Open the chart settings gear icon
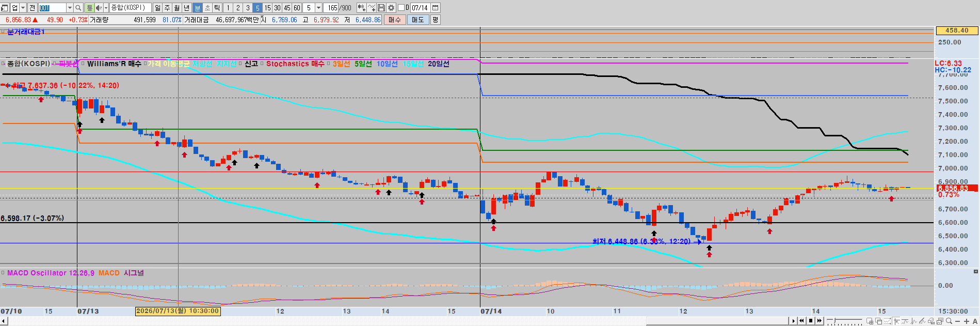Screen dimensions: 980x326 point(391,8)
